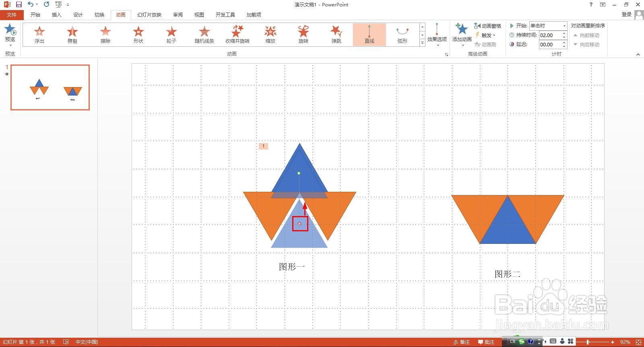Open the 文件 file tab
The width and height of the screenshot is (644, 347).
click(12, 15)
